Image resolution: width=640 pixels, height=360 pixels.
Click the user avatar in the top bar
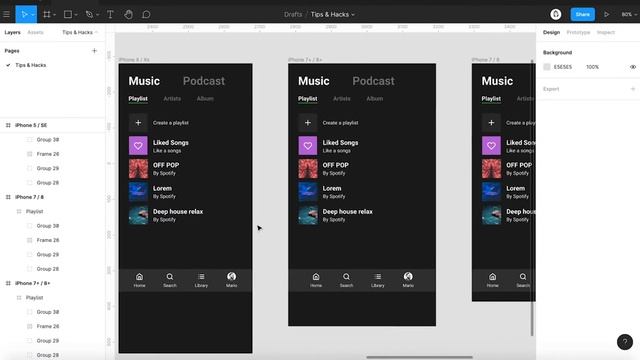[556, 14]
